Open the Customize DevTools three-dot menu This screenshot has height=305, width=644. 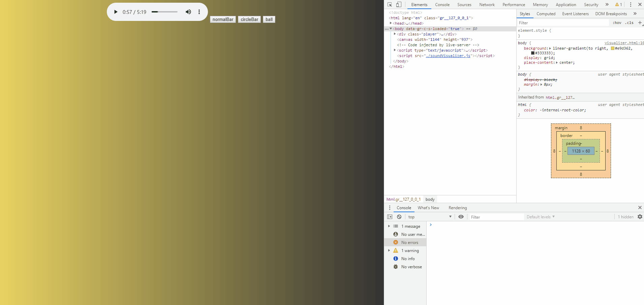(x=631, y=5)
